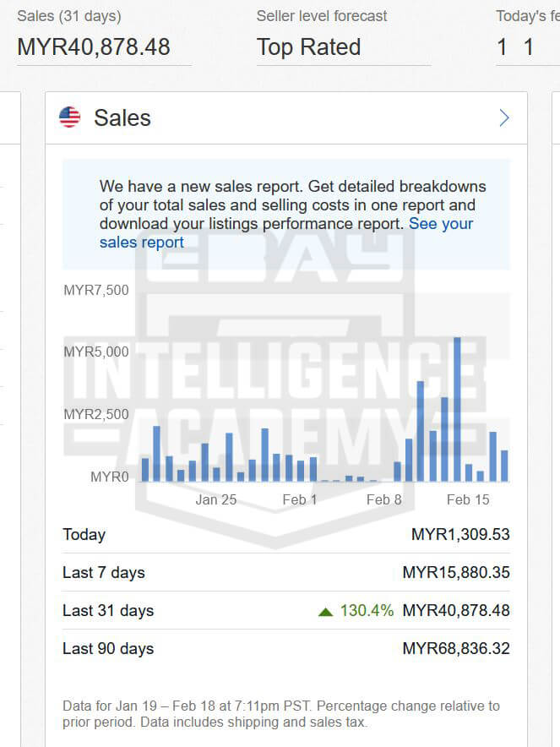
Task: Click the MYR68,836.32 ninety-day amount
Action: click(x=456, y=648)
